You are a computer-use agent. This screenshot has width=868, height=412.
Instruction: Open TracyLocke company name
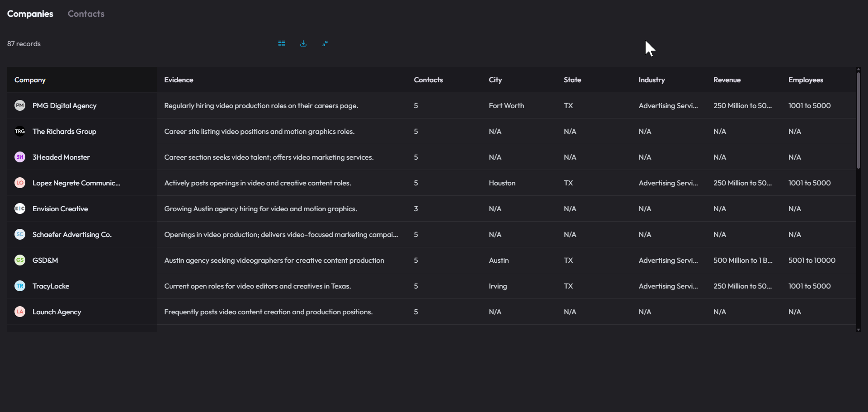click(x=51, y=286)
